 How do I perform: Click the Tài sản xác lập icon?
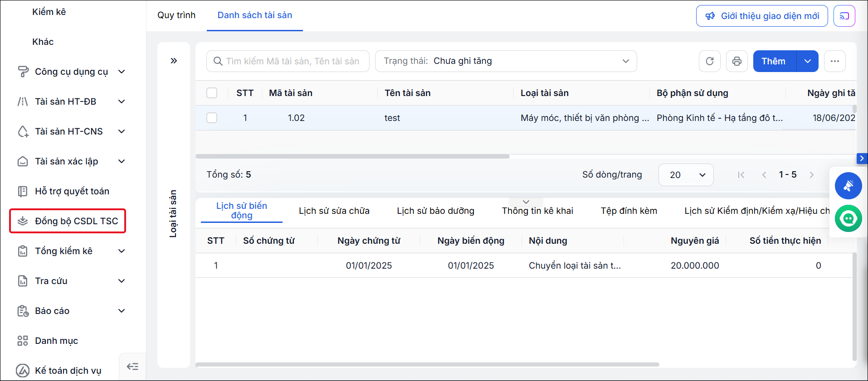pyautogui.click(x=23, y=161)
